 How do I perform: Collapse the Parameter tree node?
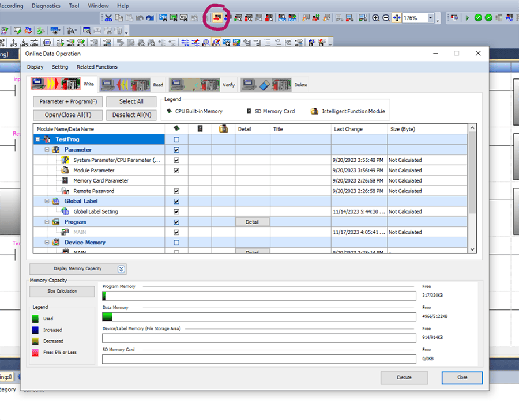47,150
